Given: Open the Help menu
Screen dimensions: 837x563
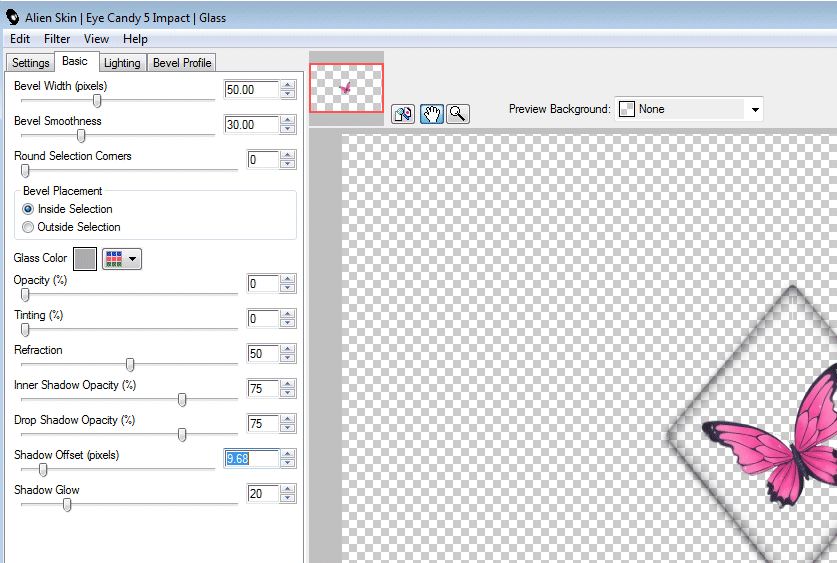Looking at the screenshot, I should point(135,39).
